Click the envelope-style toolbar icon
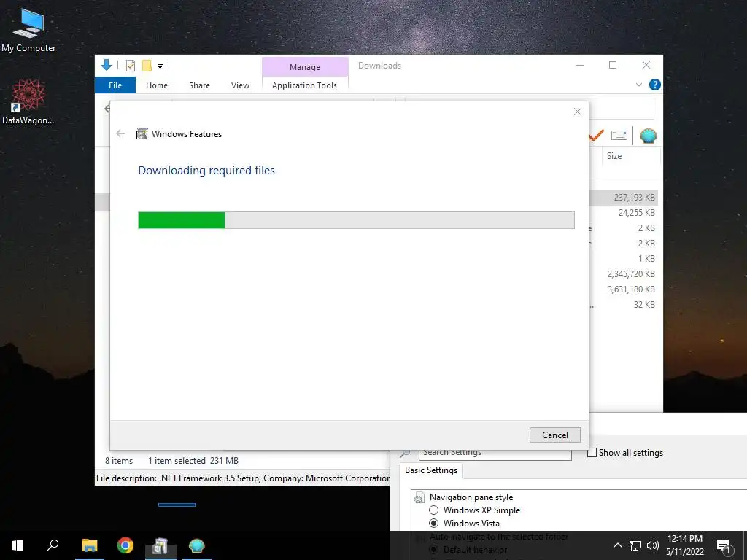Image resolution: width=747 pixels, height=560 pixels. point(619,136)
